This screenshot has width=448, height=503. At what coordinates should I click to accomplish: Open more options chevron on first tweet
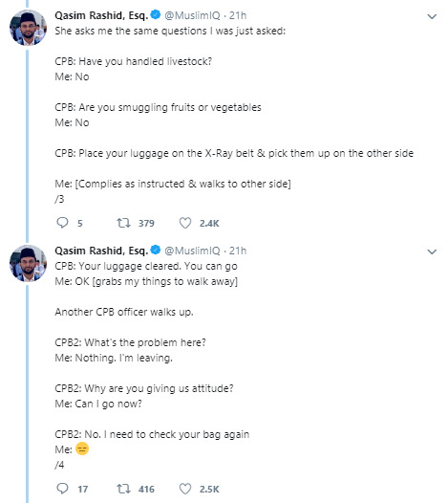pyautogui.click(x=432, y=16)
